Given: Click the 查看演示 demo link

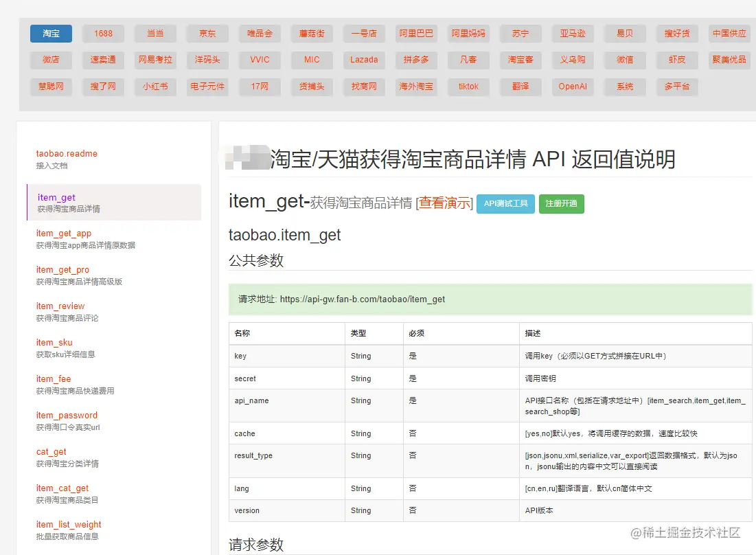Looking at the screenshot, I should (x=445, y=203).
